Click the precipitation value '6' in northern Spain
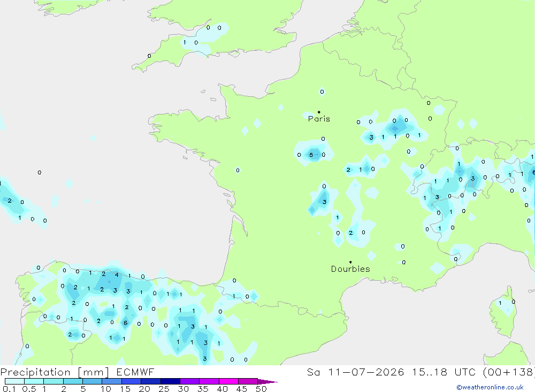Viewport: 535px width, 392px height. pyautogui.click(x=126, y=322)
